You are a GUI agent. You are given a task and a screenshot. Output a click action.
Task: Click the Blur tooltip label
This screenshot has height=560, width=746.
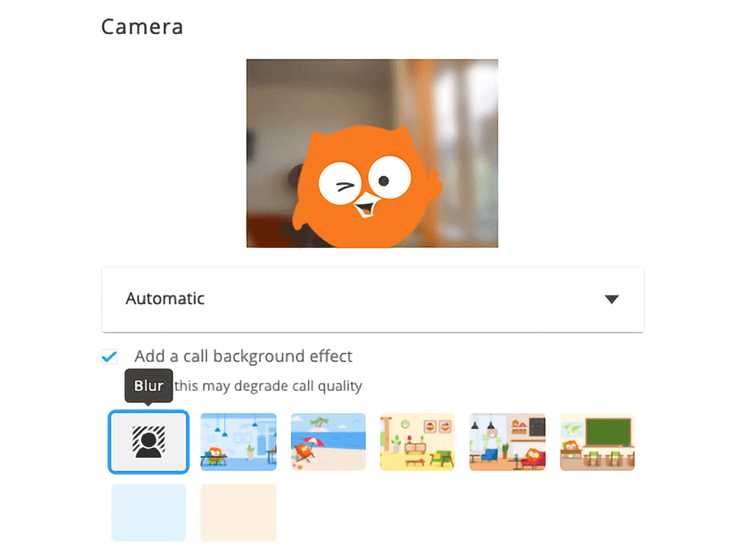[149, 386]
